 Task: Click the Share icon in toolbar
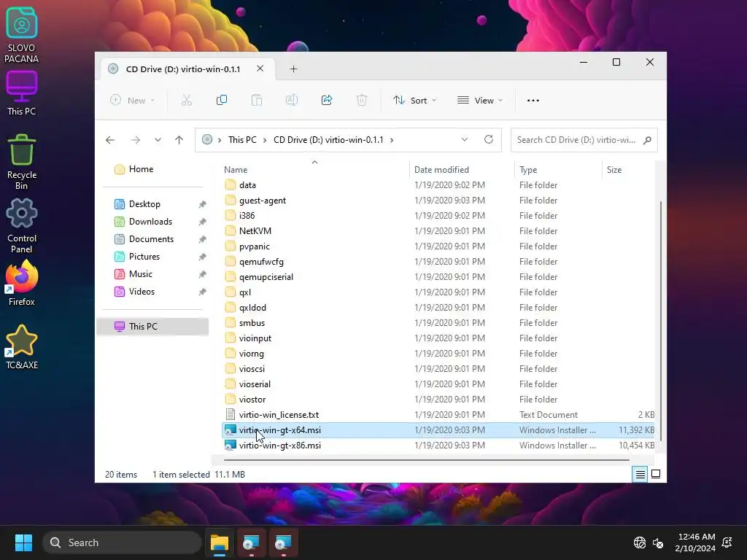[327, 101]
